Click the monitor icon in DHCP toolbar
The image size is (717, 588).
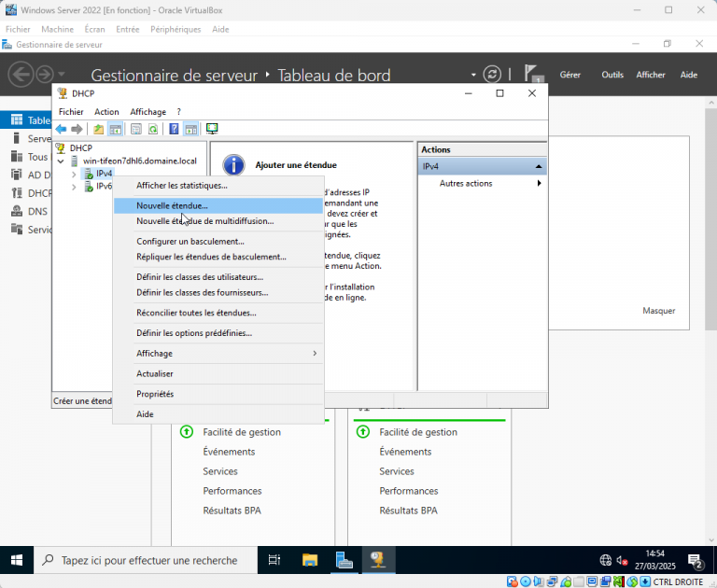pyautogui.click(x=212, y=129)
